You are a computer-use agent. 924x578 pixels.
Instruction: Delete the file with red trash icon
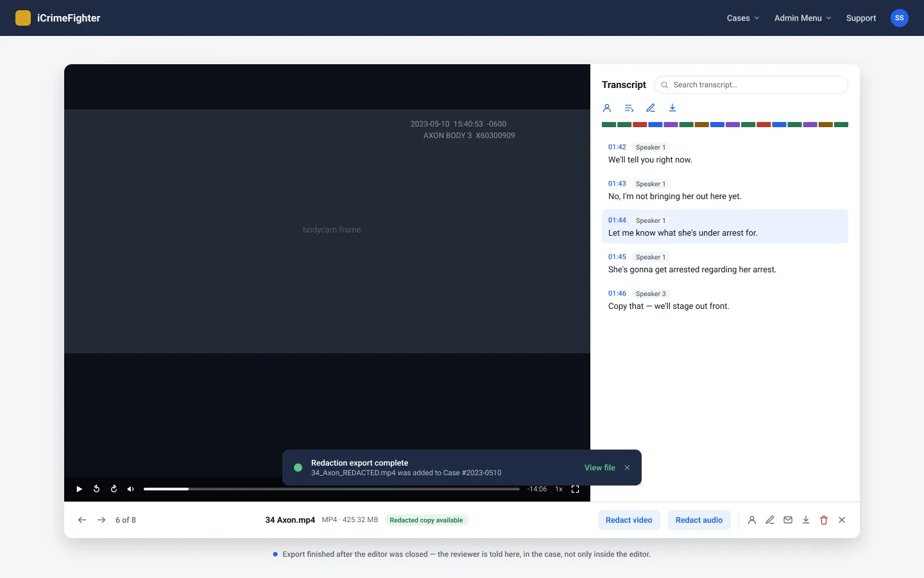click(x=824, y=520)
